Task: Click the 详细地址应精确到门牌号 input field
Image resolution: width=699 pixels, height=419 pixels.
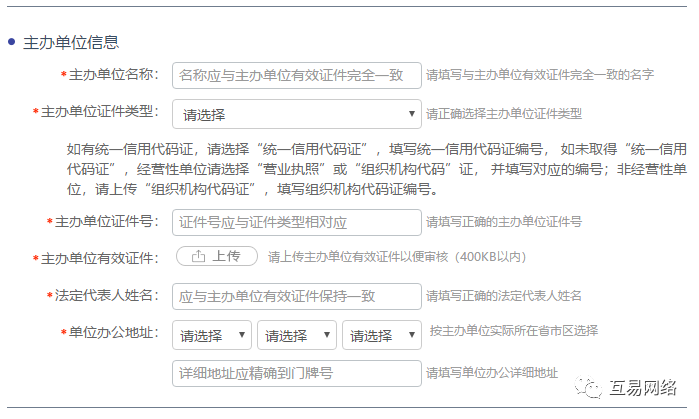Action: [296, 374]
